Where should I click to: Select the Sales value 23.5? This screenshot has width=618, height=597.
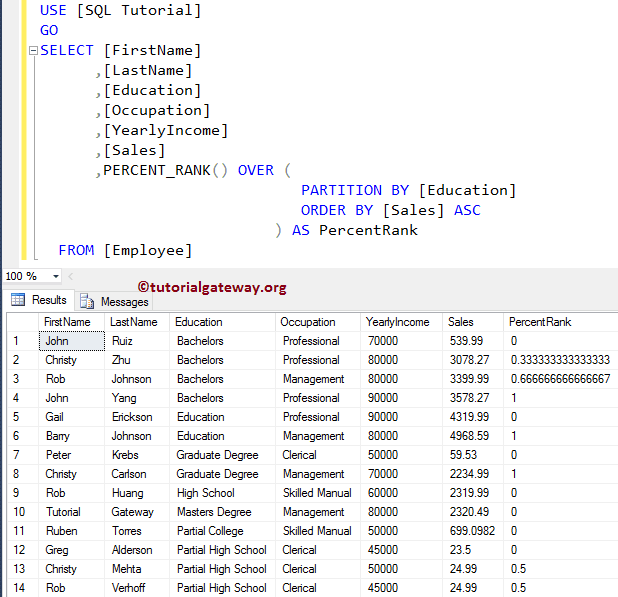(x=473, y=550)
